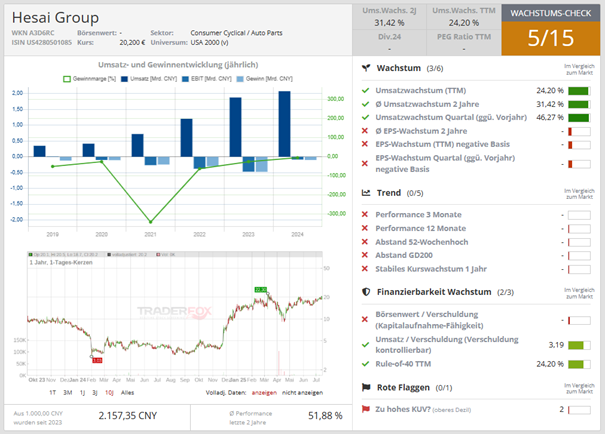Click red X beside Abstand GD200

tap(365, 255)
